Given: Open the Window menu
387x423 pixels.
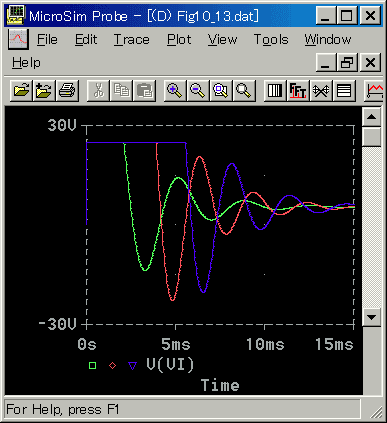Looking at the screenshot, I should click(328, 40).
